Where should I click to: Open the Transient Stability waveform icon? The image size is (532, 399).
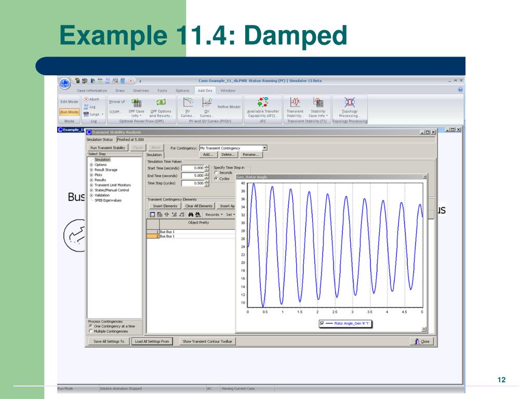[295, 102]
